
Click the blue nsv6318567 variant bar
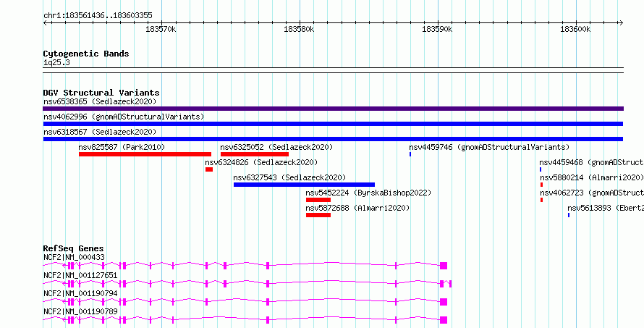(x=333, y=139)
